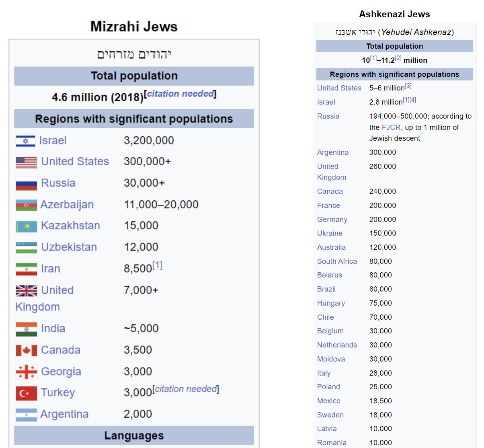The image size is (484, 448).
Task: Open the Netherlands link
Action: click(337, 345)
